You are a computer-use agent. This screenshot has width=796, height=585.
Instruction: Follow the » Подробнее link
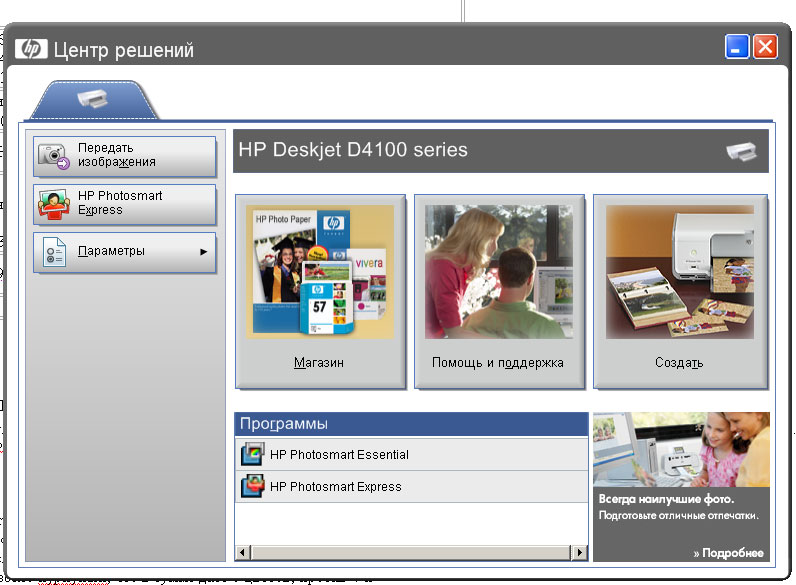(728, 553)
